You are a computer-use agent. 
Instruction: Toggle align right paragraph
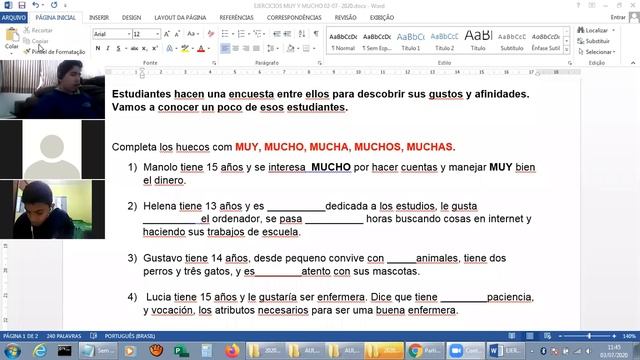246,49
